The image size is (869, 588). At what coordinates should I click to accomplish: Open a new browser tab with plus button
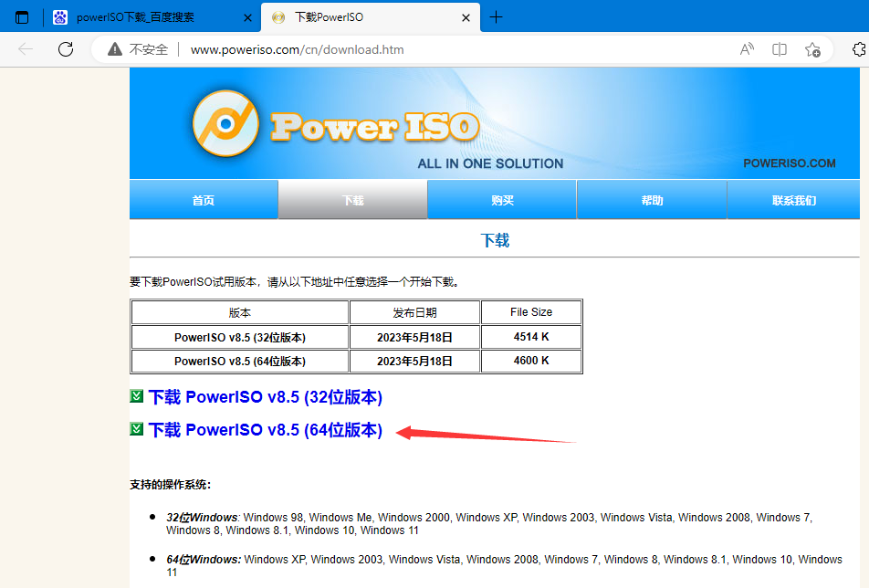497,17
